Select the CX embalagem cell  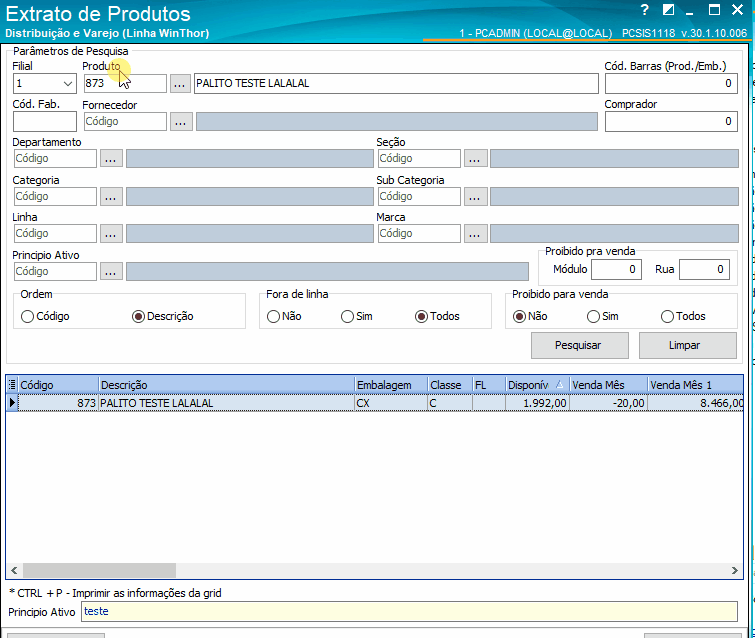coord(391,403)
